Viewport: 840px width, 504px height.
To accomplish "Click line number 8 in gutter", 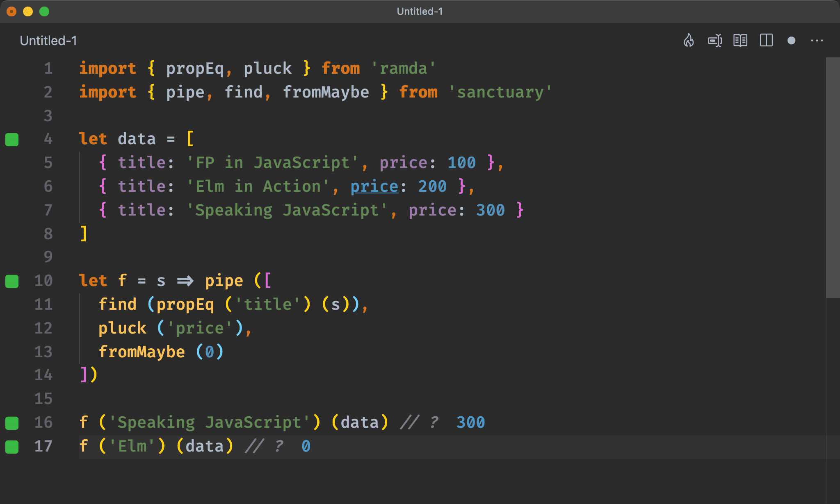I will point(48,234).
